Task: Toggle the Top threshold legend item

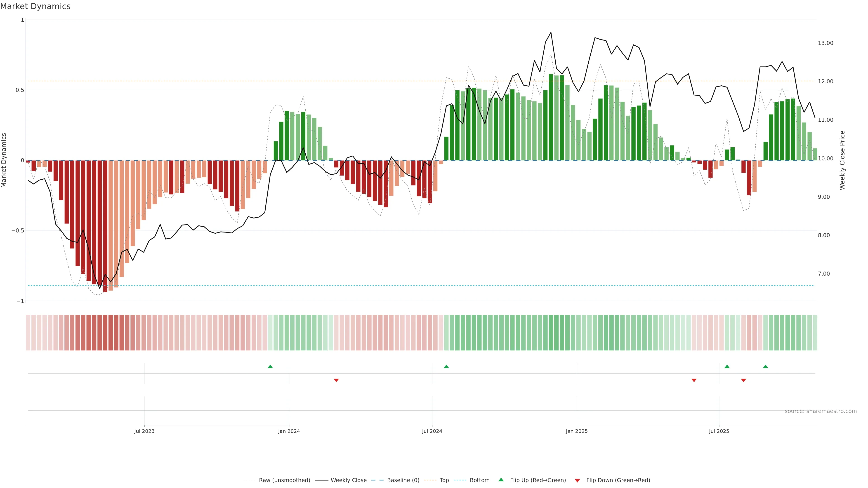Action: pos(444,480)
